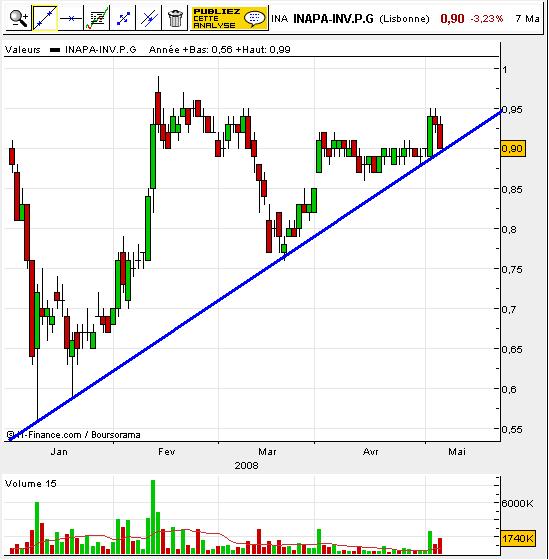This screenshot has height=560, width=549.
Task: Click the trash can to delete drawings
Action: tap(175, 18)
